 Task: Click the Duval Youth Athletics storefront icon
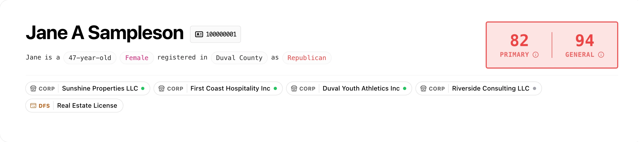[294, 88]
